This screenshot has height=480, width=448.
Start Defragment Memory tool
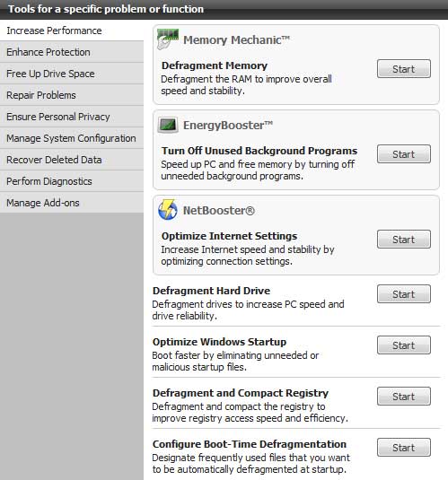pyautogui.click(x=404, y=69)
